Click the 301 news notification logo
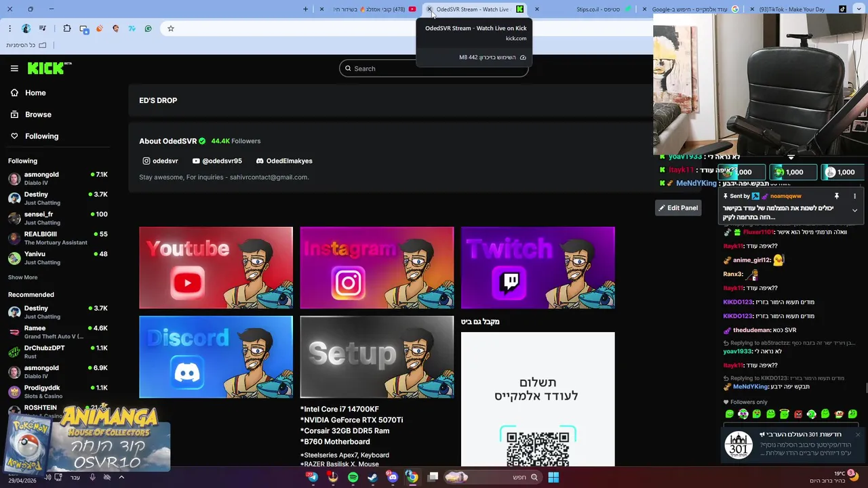Image resolution: width=868 pixels, height=488 pixels. click(x=738, y=445)
